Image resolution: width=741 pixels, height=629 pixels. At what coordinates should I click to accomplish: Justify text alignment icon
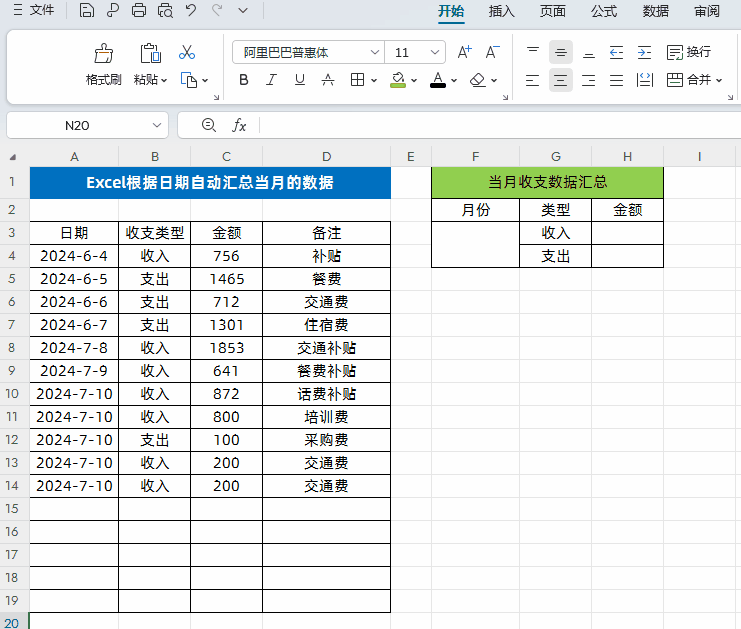tap(616, 80)
